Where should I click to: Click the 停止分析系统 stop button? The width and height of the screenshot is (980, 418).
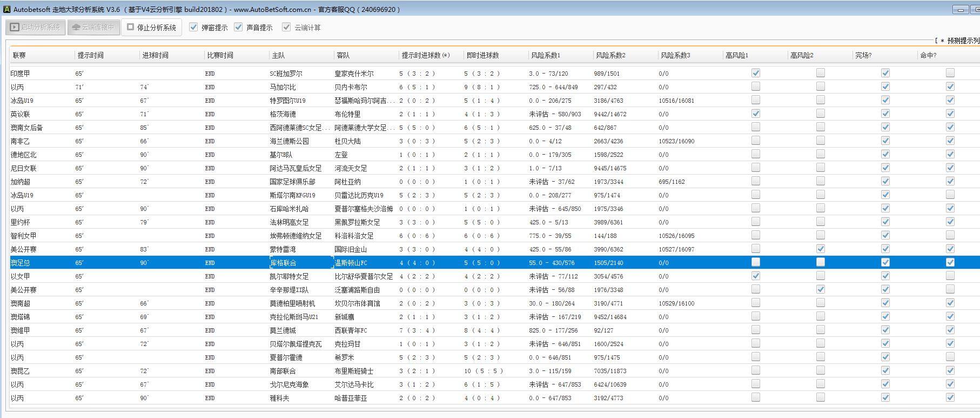pyautogui.click(x=151, y=27)
